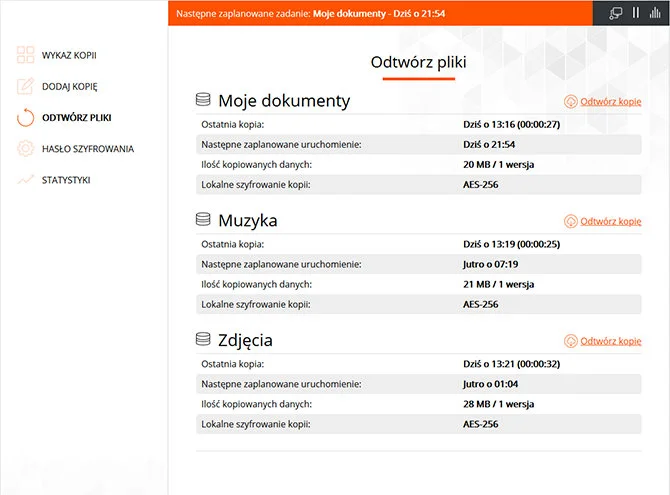Click the Hasło szyfrowania gear icon
The width and height of the screenshot is (670, 495).
click(26, 149)
